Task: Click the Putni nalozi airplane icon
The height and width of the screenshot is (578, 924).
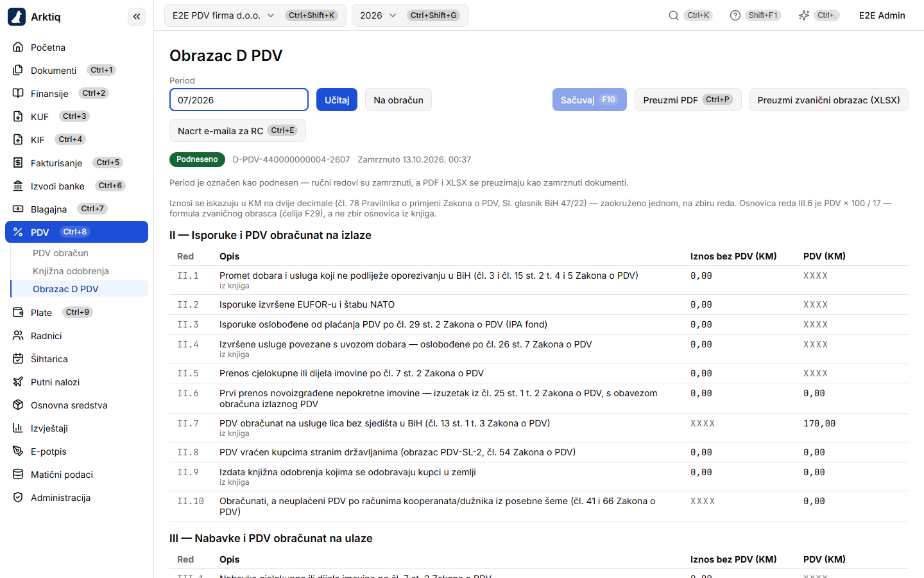Action: [18, 382]
